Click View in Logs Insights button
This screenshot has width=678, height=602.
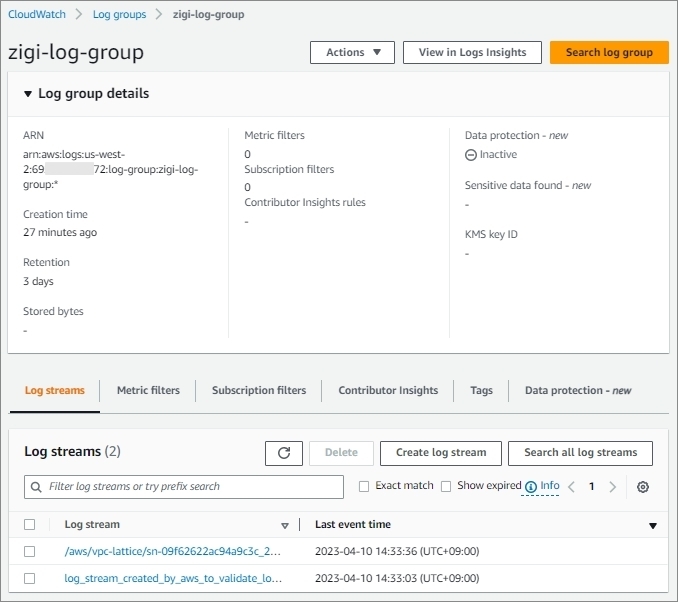[x=472, y=52]
